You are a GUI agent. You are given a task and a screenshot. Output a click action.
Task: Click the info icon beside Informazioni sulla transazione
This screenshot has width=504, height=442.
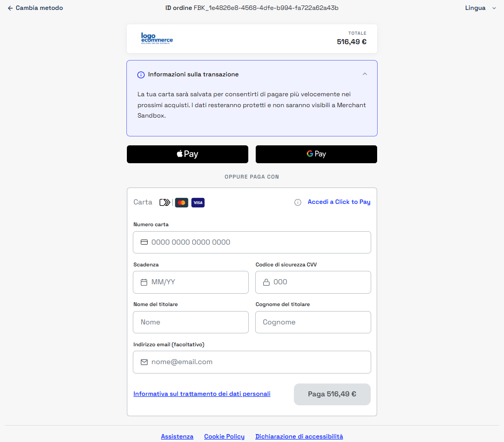[141, 74]
